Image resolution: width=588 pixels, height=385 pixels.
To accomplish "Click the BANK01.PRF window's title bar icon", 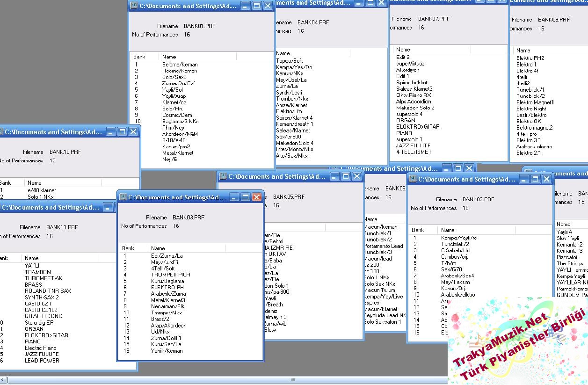I will point(134,6).
